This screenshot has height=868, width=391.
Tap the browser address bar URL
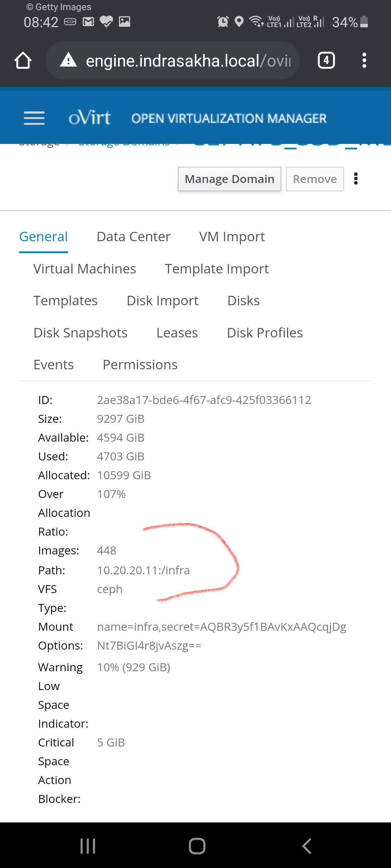pyautogui.click(x=188, y=61)
